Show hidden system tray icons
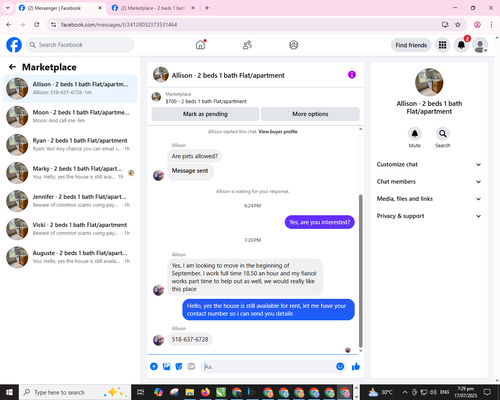 click(x=405, y=392)
